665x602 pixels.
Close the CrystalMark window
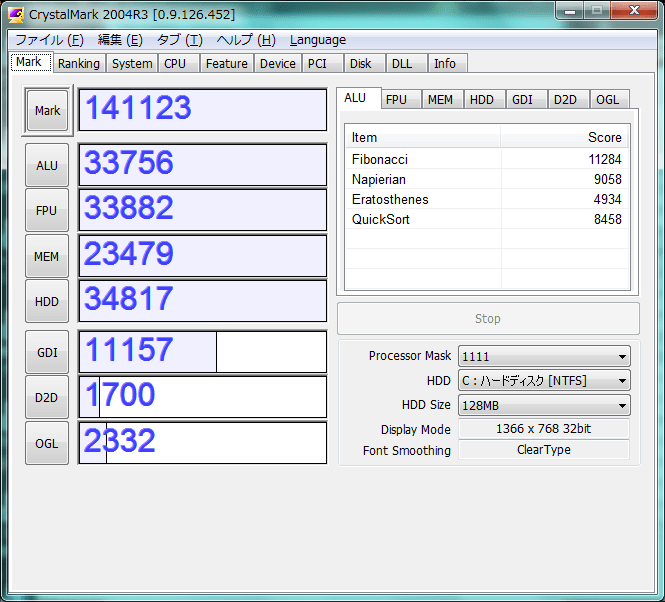click(634, 11)
